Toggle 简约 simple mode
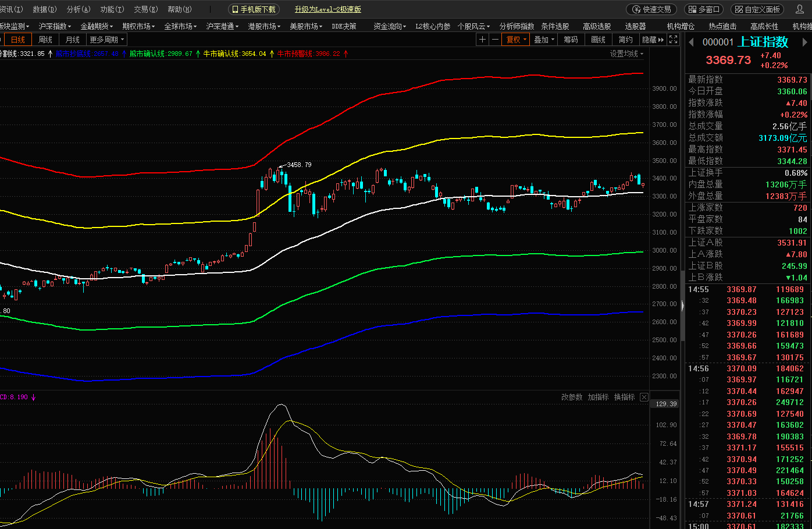The width and height of the screenshot is (812, 529). pyautogui.click(x=626, y=40)
